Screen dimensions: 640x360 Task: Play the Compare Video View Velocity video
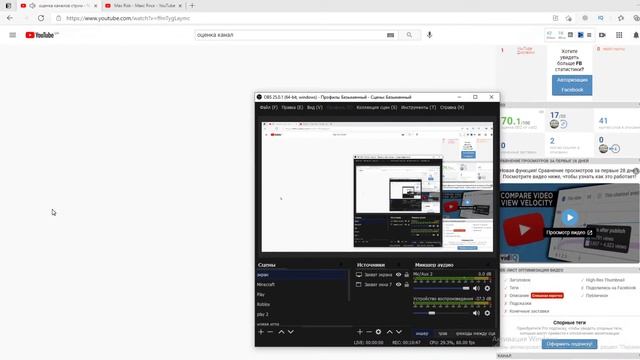570,217
